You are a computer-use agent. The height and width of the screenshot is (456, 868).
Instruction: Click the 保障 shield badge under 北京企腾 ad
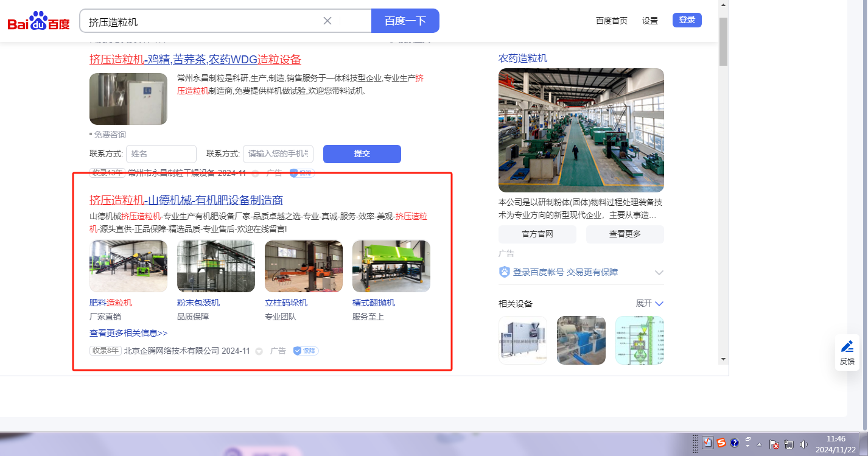[306, 351]
